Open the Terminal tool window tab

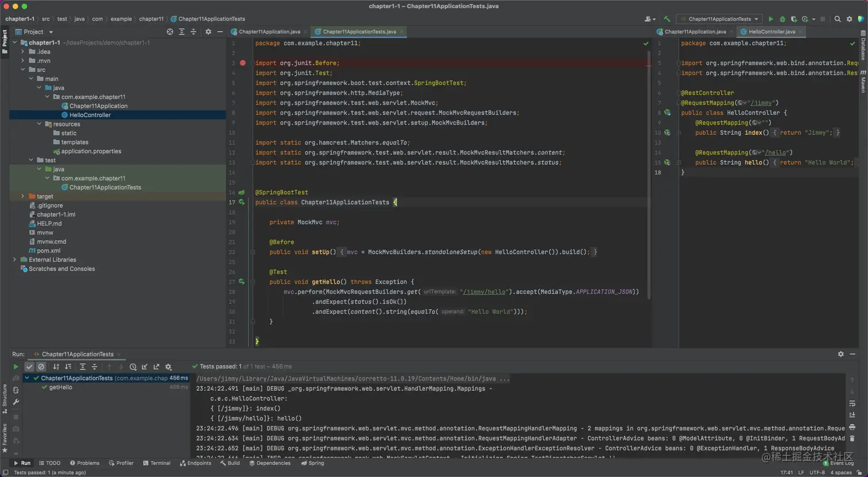tap(157, 463)
